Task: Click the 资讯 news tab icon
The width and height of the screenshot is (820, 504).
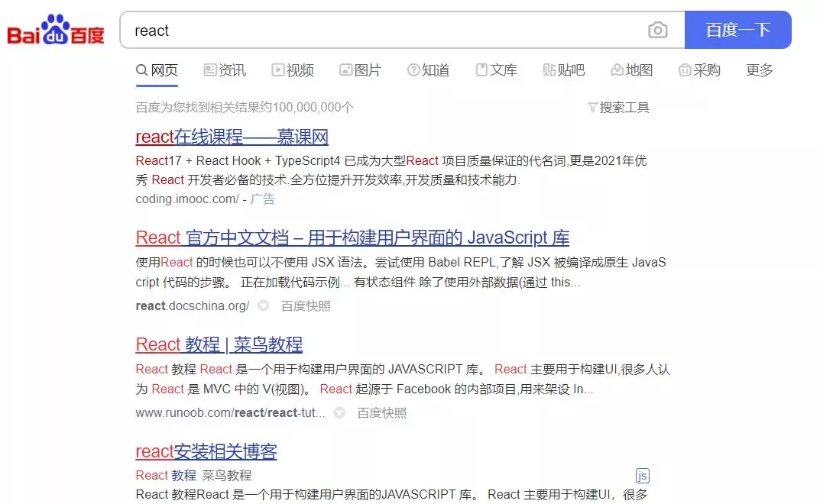Action: 209,69
